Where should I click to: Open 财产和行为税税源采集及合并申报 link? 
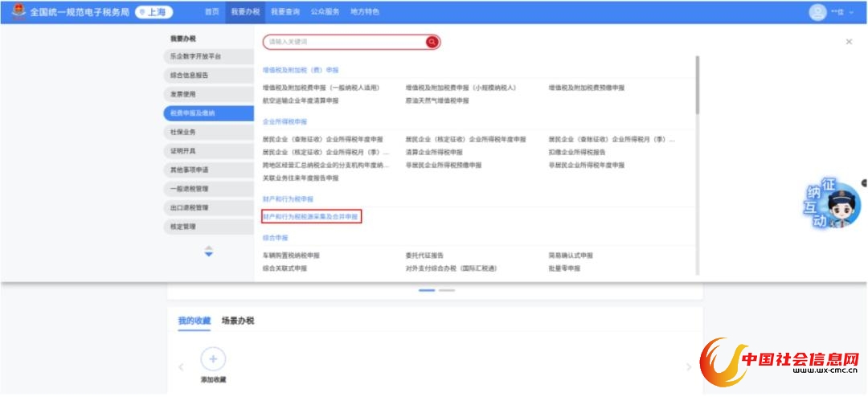[x=311, y=217]
